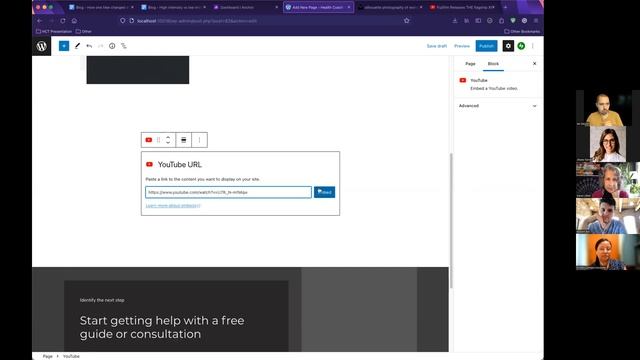Move the YouTube block up
This screenshot has height=360, width=640.
click(x=168, y=137)
